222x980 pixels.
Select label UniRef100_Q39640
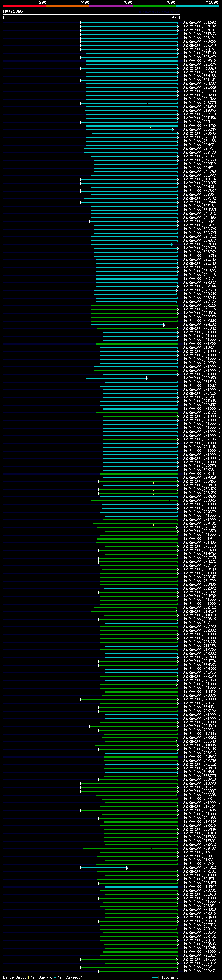199,60
